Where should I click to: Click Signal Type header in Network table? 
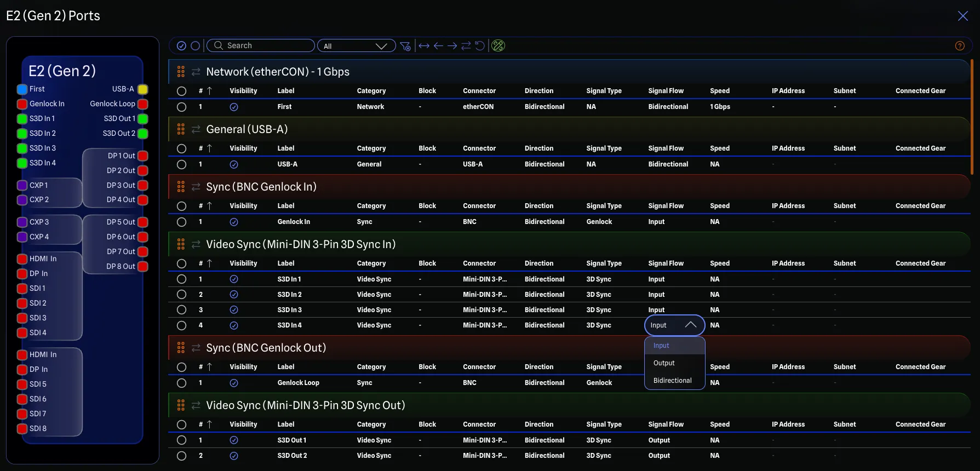(x=604, y=91)
